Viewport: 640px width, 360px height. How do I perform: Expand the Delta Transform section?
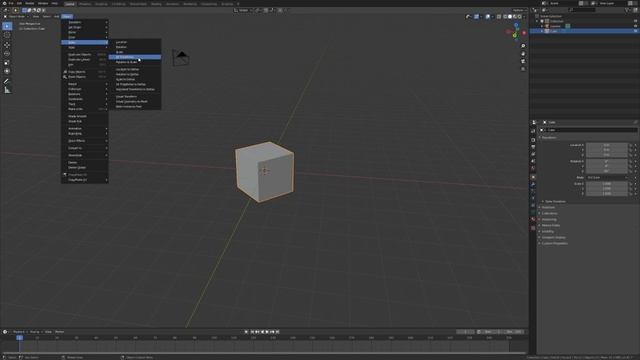(x=555, y=202)
